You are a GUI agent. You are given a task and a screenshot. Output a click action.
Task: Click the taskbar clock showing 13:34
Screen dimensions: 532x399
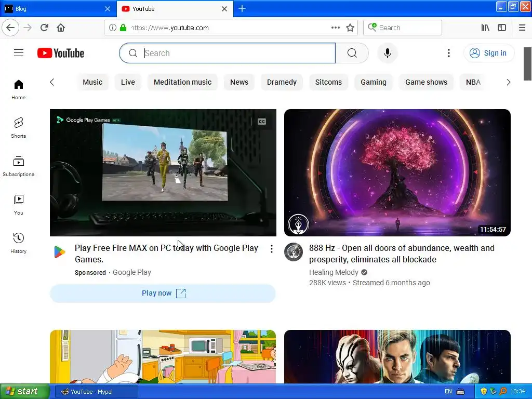(x=517, y=392)
